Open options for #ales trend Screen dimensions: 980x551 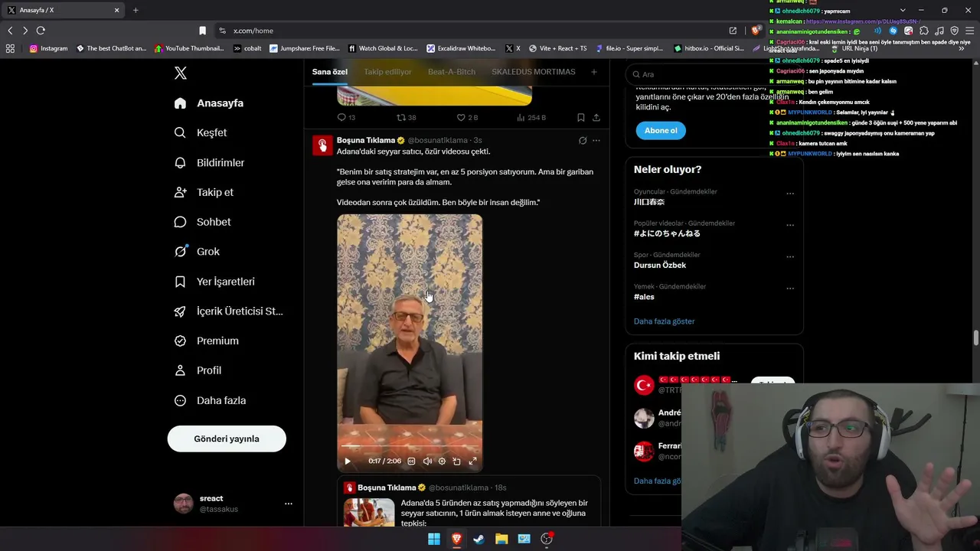pos(790,288)
